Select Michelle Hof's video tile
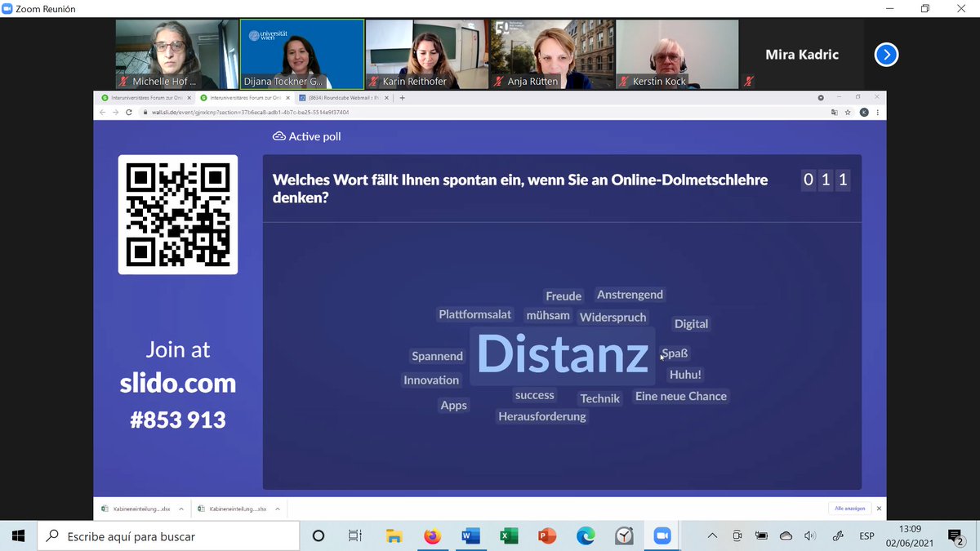This screenshot has height=551, width=980. 177,54
